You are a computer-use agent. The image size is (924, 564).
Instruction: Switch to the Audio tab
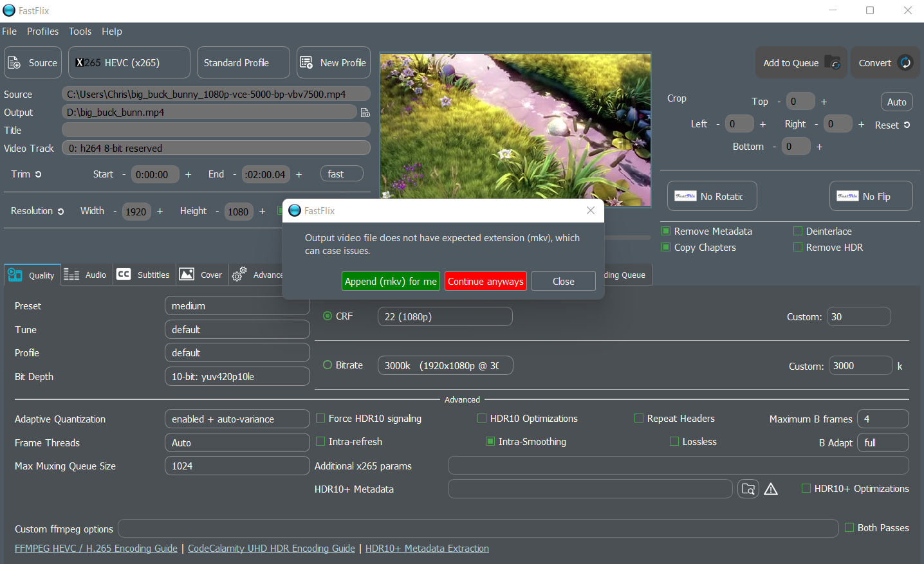(86, 275)
